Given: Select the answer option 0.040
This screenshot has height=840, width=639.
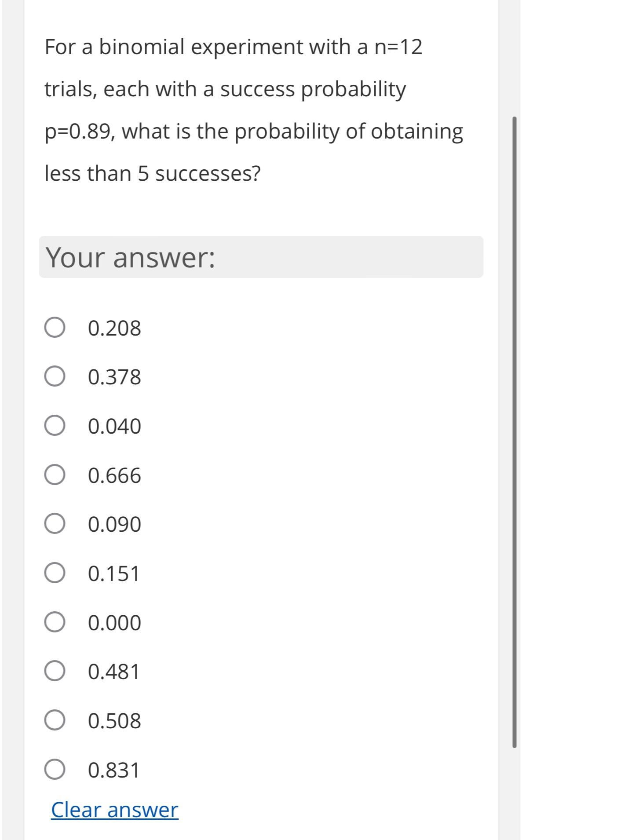Looking at the screenshot, I should click(x=54, y=426).
